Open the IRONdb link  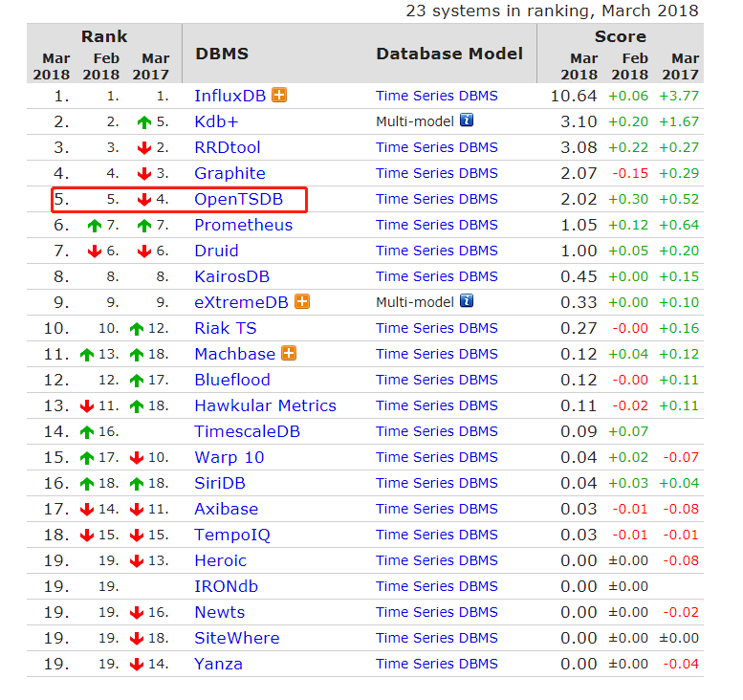[227, 587]
